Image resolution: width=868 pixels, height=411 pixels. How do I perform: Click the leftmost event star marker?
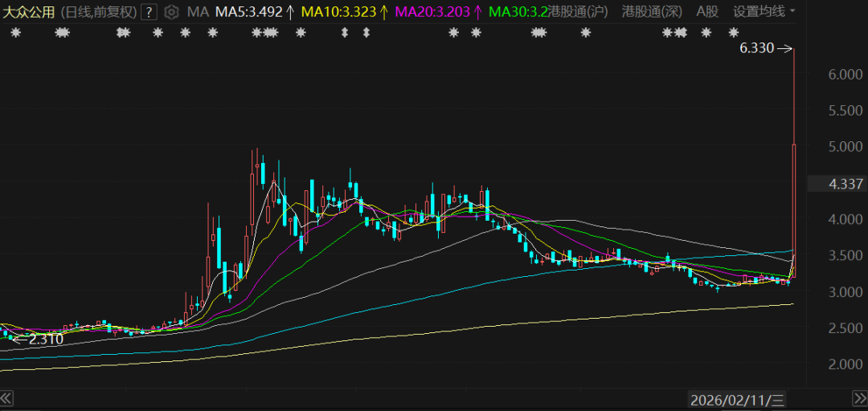pos(14,33)
